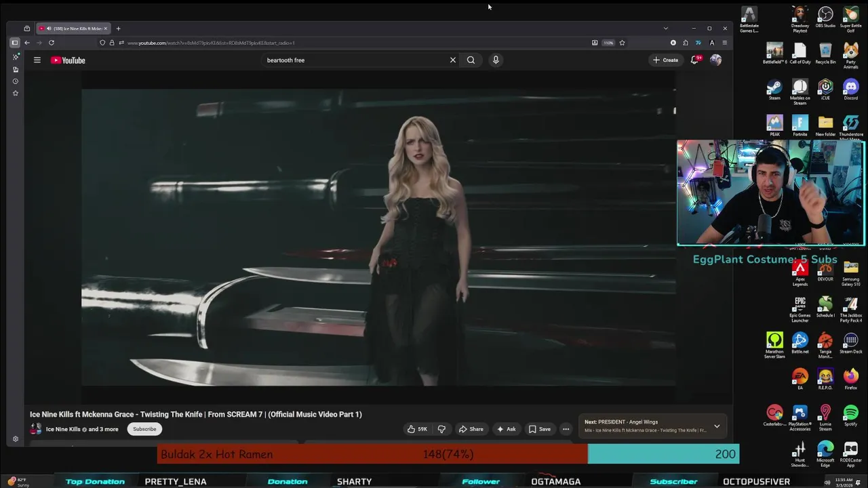Launch Apex Legends desktop shortcut

[800, 273]
